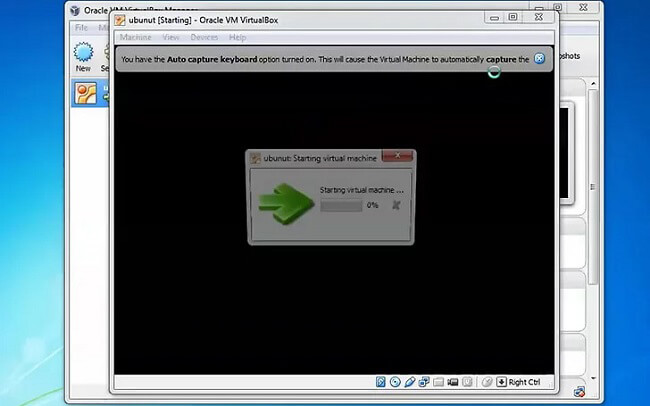Viewport: 650px width, 406px height.
Task: Open File menu in VirtualBox Manager
Action: point(81,27)
